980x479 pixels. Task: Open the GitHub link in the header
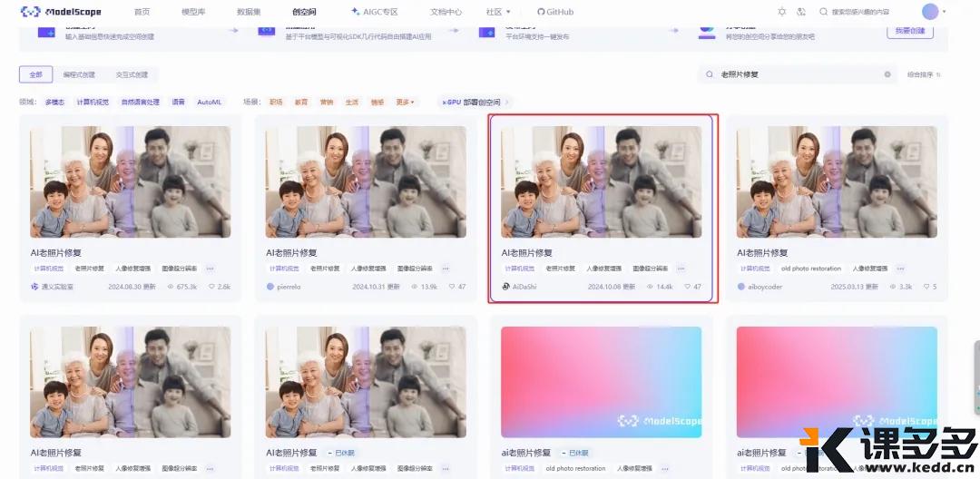(555, 12)
